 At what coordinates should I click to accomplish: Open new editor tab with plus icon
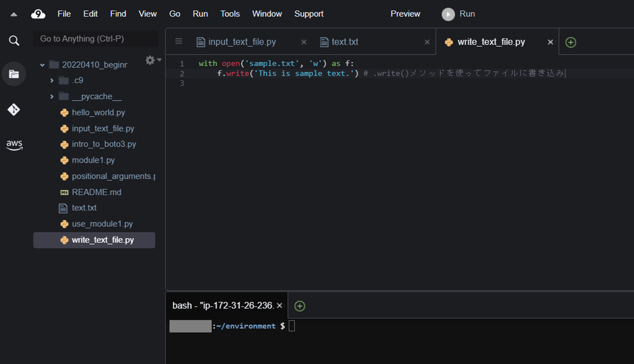(571, 42)
